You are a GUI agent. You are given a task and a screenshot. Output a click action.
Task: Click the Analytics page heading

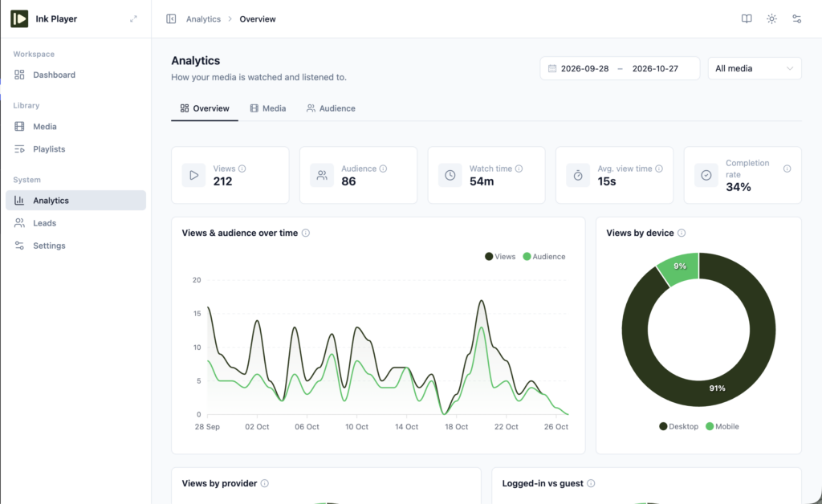pos(196,61)
